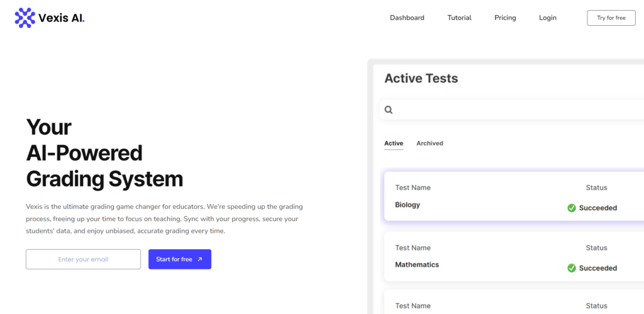The width and height of the screenshot is (644, 314).
Task: Open the Pricing page
Action: pyautogui.click(x=505, y=18)
